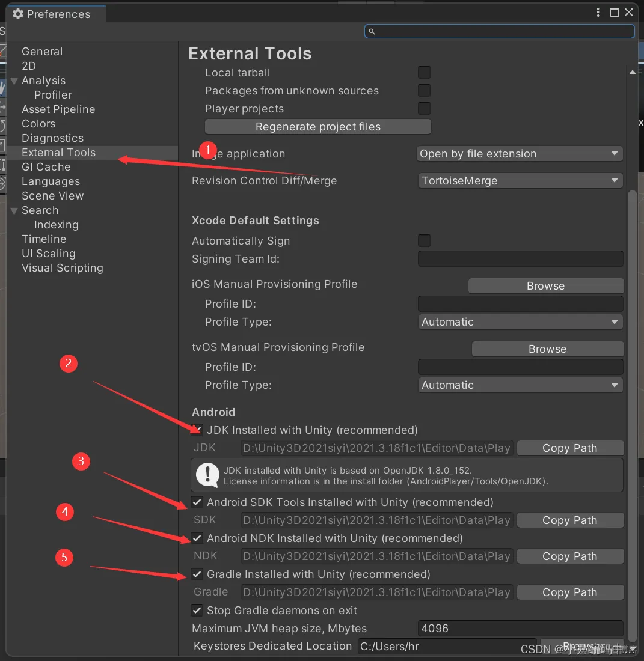Uncheck Gradle Installed with Unity
This screenshot has width=644, height=661.
click(x=197, y=574)
